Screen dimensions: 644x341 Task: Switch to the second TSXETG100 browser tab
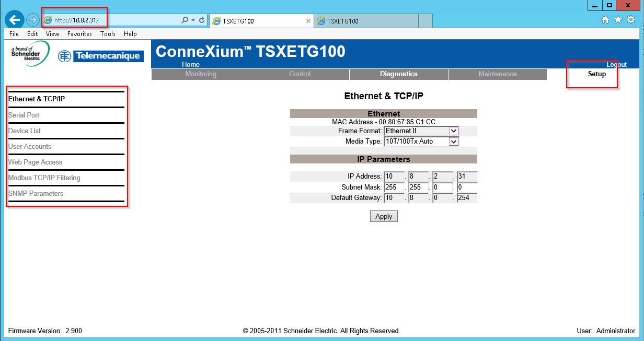click(x=366, y=21)
